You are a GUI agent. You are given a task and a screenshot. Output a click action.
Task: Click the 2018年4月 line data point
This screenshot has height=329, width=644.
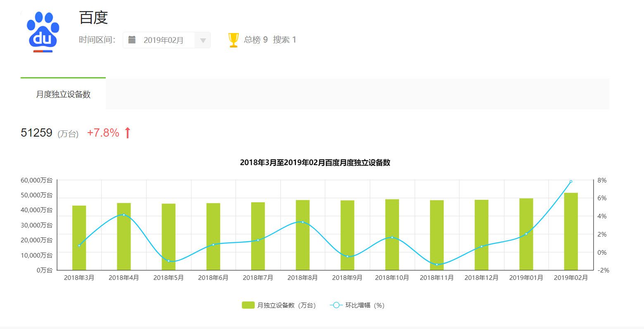click(124, 215)
